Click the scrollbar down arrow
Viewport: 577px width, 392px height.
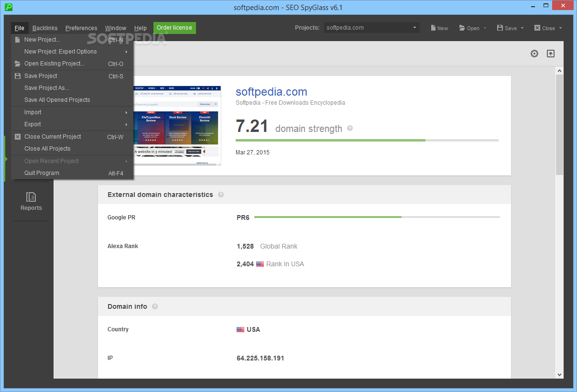click(559, 375)
